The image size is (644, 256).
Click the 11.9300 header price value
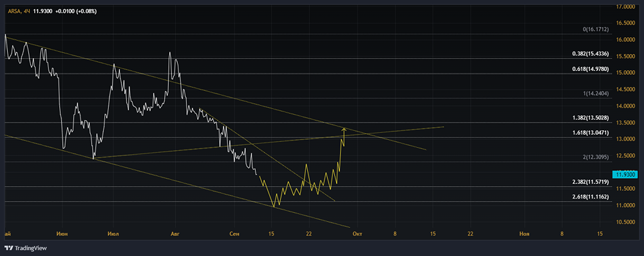42,12
